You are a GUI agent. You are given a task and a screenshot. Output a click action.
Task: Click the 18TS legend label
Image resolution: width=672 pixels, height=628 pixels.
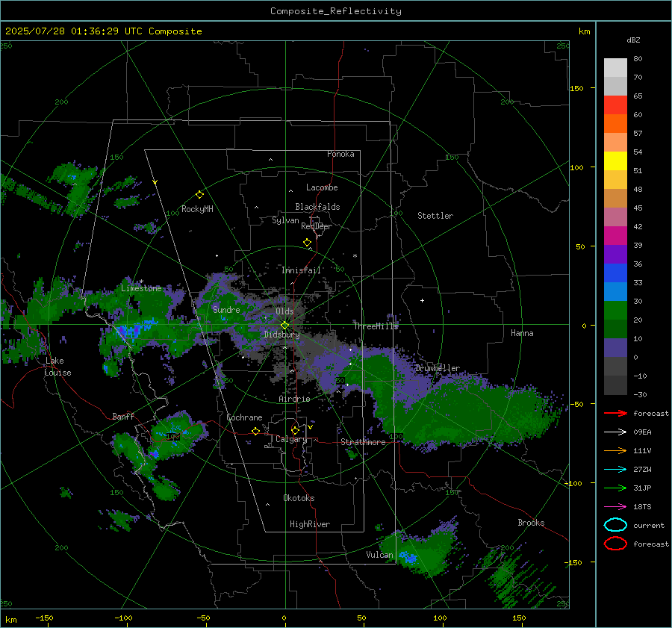coord(642,507)
